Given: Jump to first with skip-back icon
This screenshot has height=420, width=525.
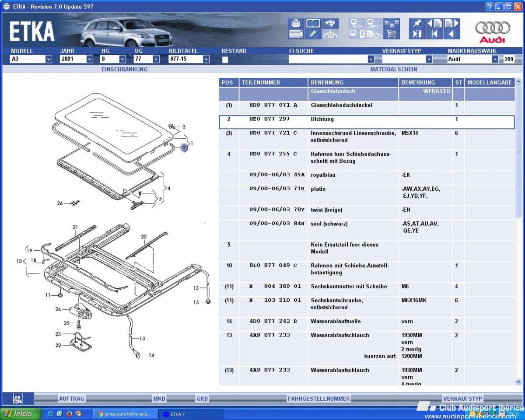Looking at the screenshot, I should [x=434, y=34].
